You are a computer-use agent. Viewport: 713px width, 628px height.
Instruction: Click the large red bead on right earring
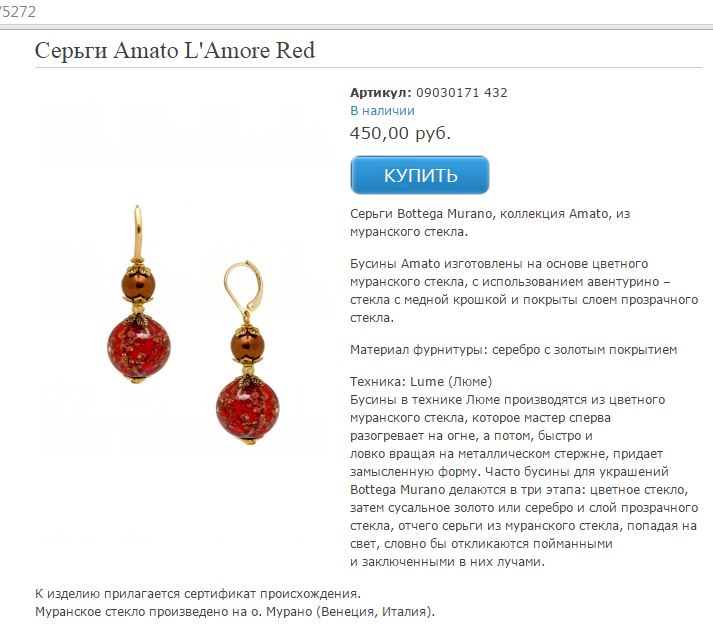pyautogui.click(x=248, y=409)
